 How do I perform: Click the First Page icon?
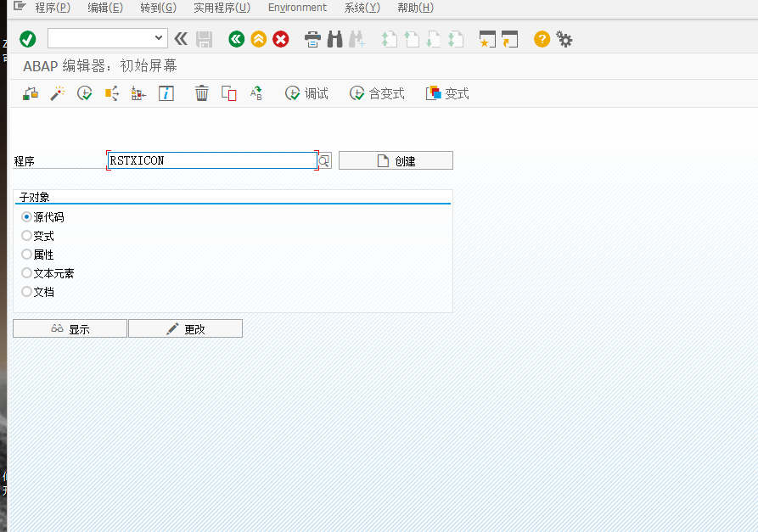[389, 39]
